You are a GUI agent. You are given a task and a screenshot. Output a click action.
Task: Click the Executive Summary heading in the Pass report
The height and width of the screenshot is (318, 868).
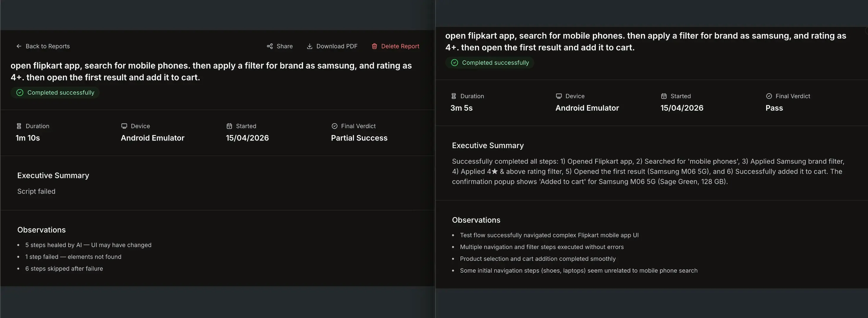pyautogui.click(x=488, y=146)
